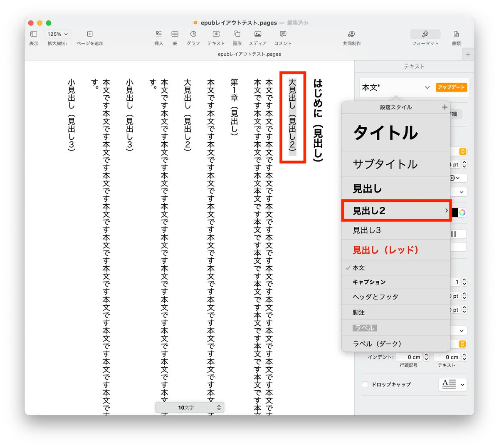Add a comment with コメント icon

coord(283,34)
